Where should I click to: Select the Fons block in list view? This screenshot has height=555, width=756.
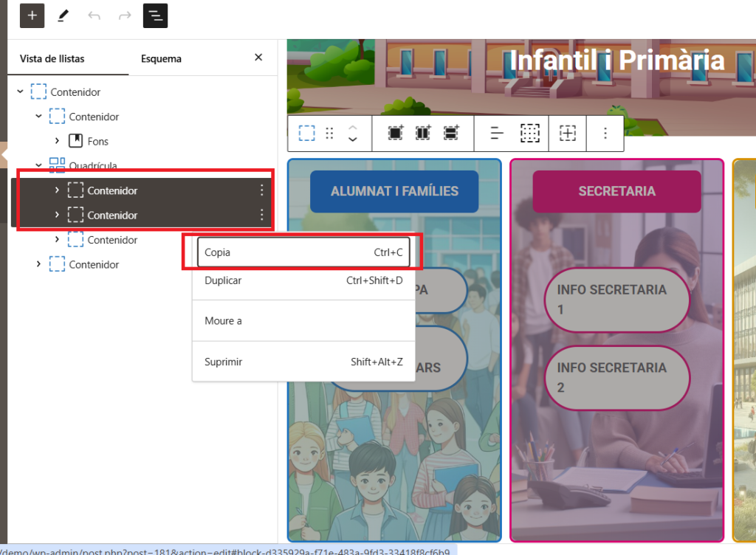click(x=97, y=141)
